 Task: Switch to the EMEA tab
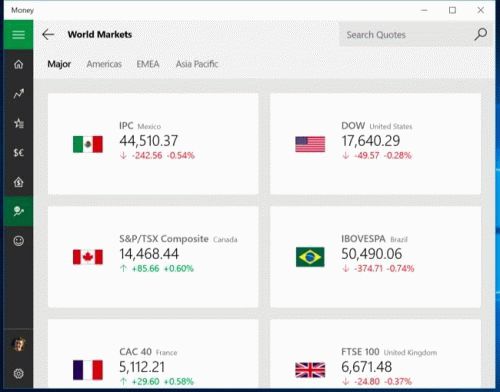(x=148, y=64)
